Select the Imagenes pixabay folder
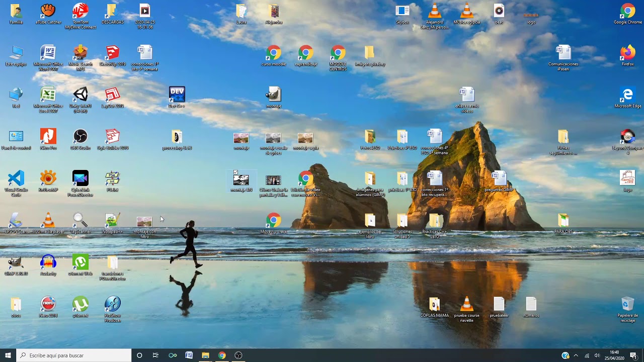 coord(370,56)
